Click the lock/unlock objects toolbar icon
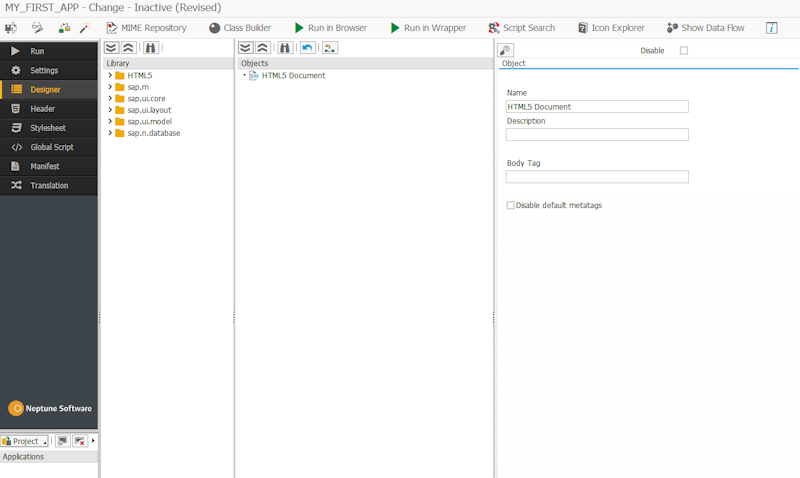Viewport: 800px width, 478px height. (x=64, y=28)
